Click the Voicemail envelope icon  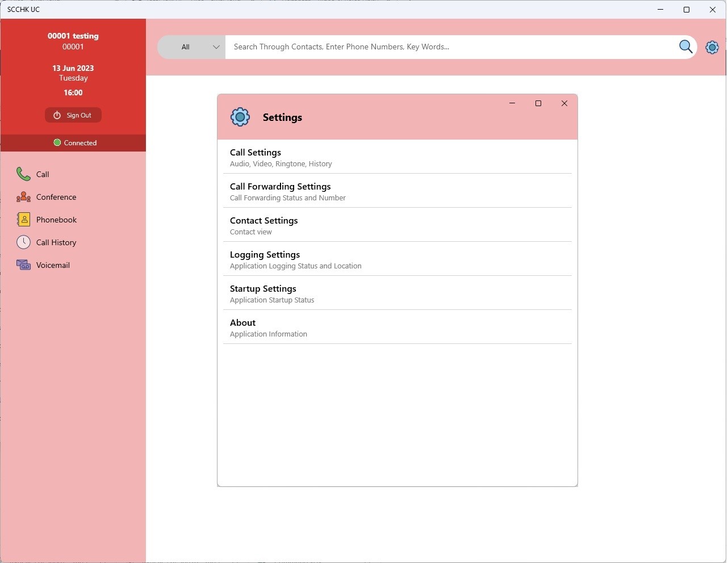click(x=23, y=265)
